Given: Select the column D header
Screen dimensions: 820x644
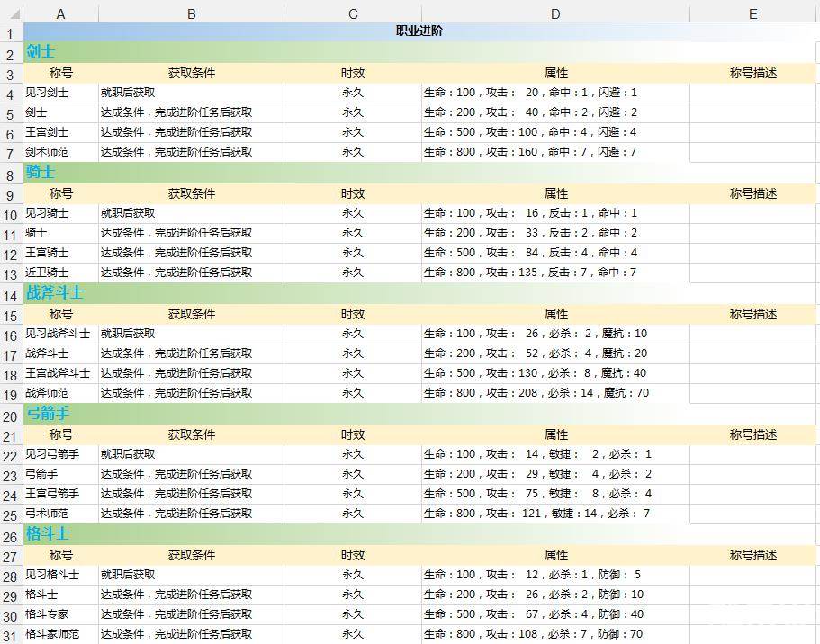Looking at the screenshot, I should (x=555, y=13).
